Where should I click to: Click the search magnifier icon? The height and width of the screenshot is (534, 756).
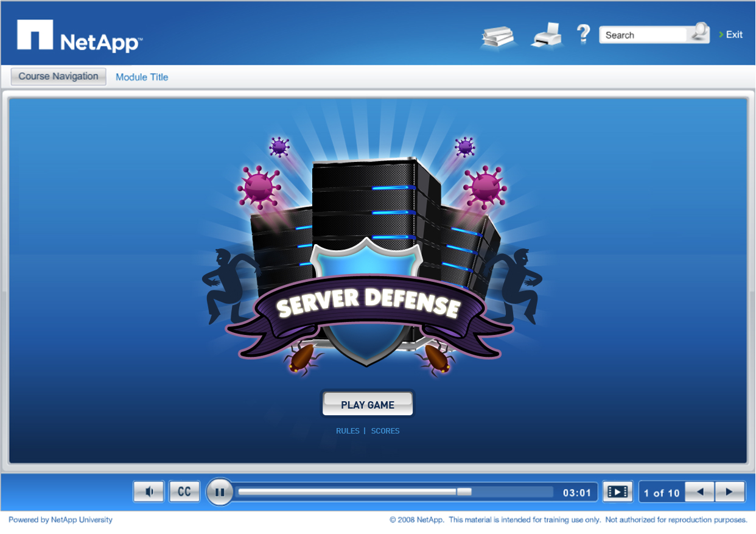coord(700,32)
